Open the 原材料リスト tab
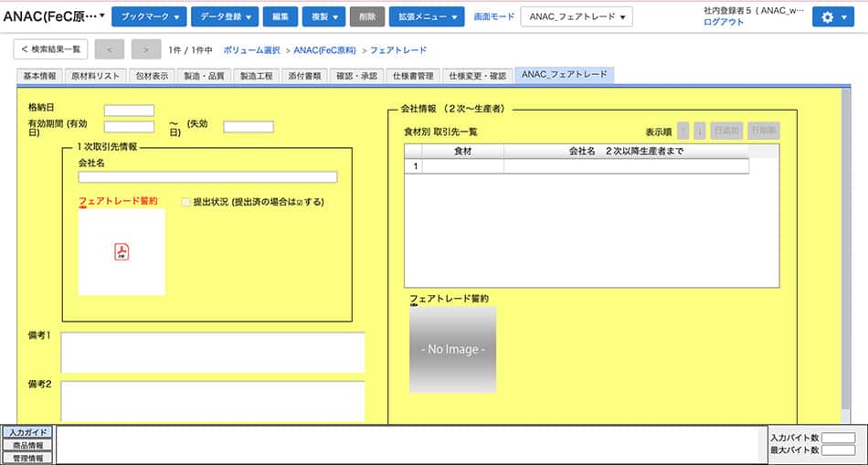Viewport: 868px width, 465px height. (95, 76)
